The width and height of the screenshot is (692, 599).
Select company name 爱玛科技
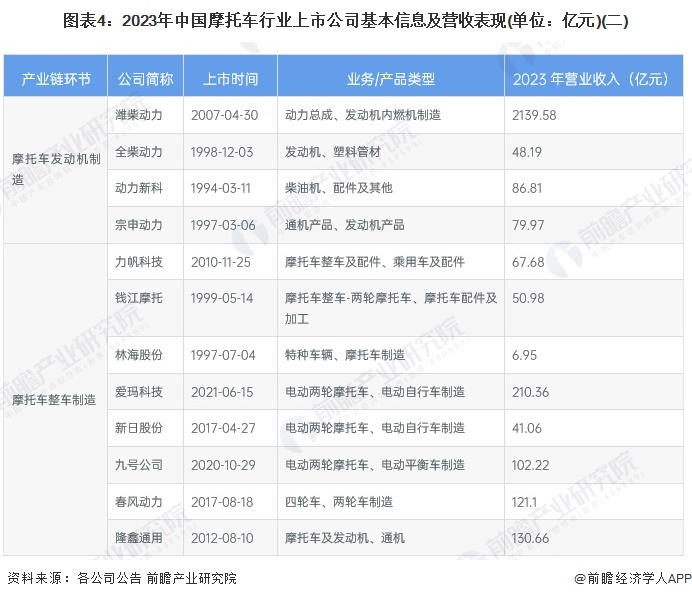139,392
